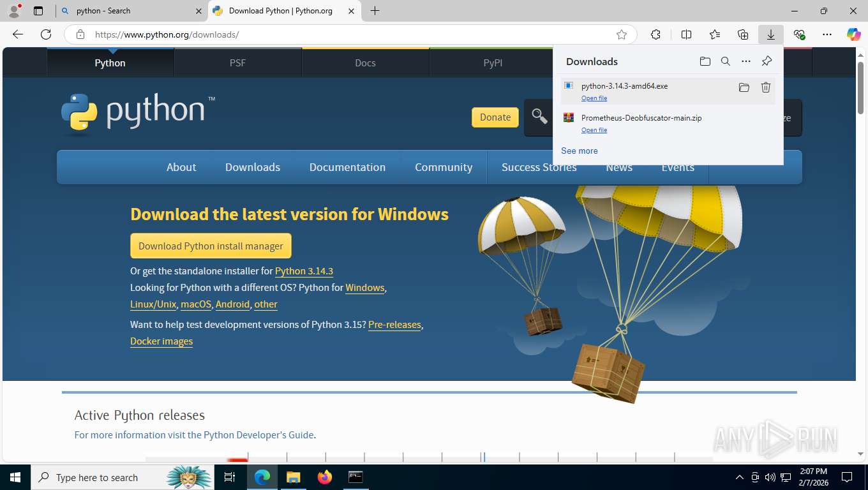Open the Android downloads link

pyautogui.click(x=232, y=304)
